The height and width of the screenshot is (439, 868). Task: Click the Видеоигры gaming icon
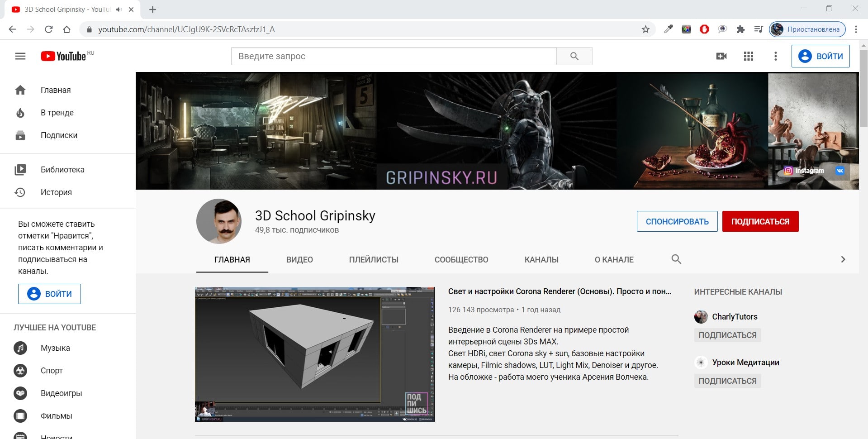(20, 393)
